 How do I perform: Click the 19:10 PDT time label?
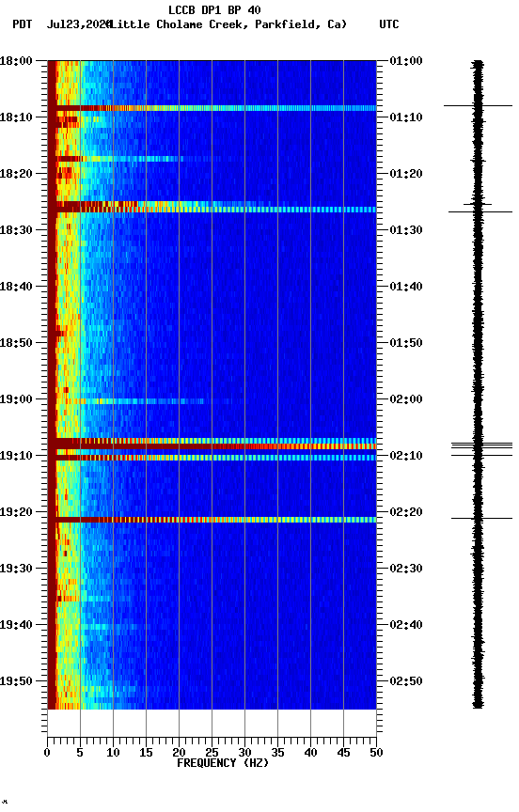click(x=16, y=456)
